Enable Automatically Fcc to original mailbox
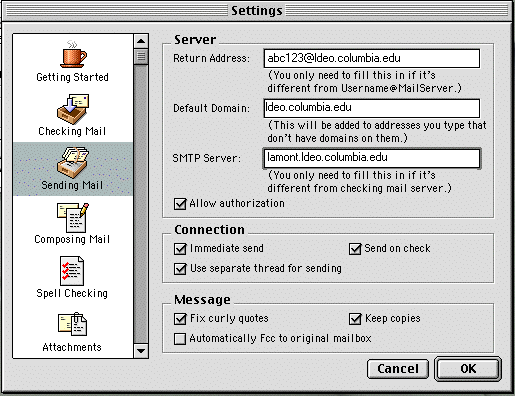Image resolution: width=515 pixels, height=396 pixels. tap(180, 339)
